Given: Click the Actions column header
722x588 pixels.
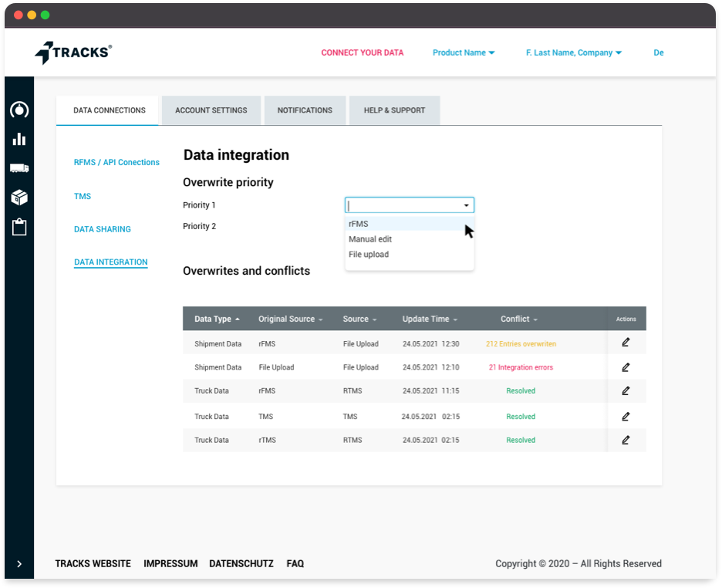Looking at the screenshot, I should [626, 319].
